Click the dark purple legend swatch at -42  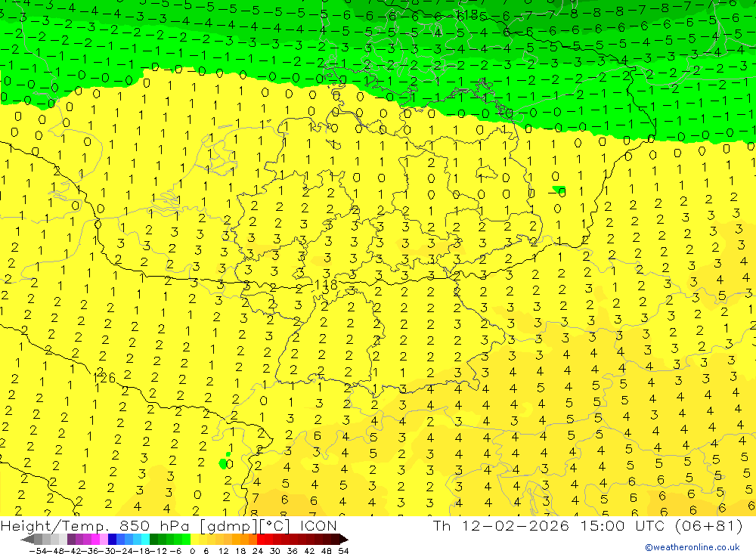click(x=71, y=540)
